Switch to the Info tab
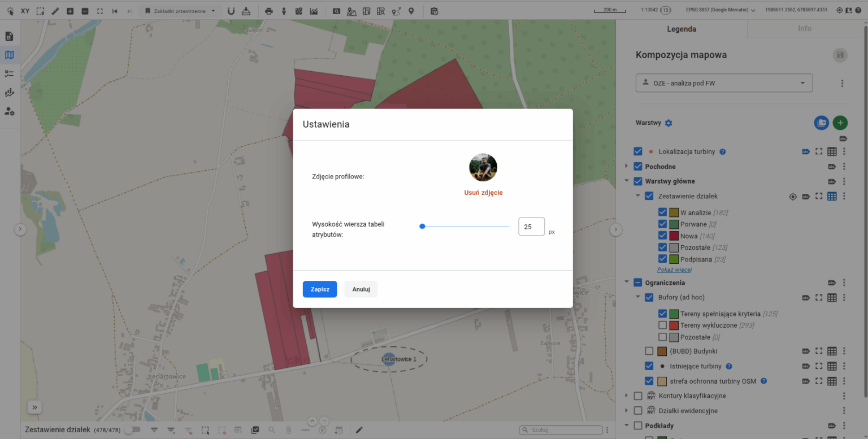This screenshot has height=439, width=868. coord(805,29)
